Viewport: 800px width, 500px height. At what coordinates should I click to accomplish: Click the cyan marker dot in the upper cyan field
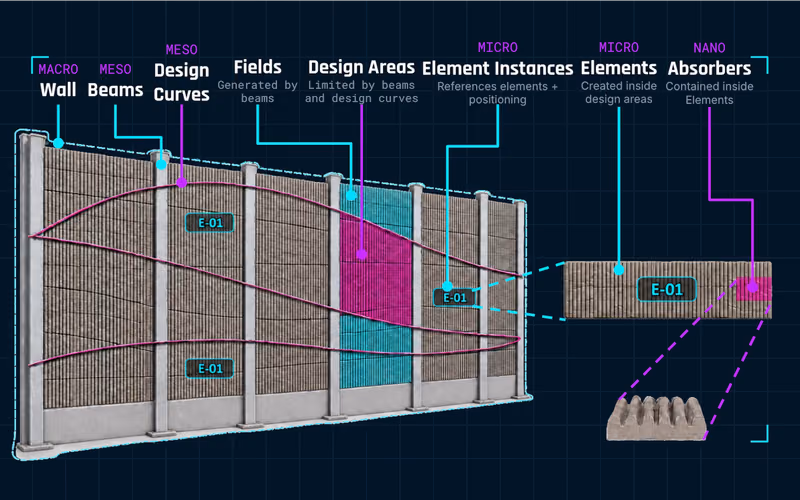pos(351,195)
